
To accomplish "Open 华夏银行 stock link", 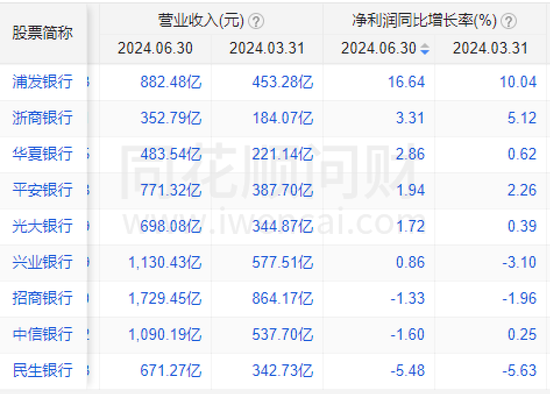I will coord(42,154).
